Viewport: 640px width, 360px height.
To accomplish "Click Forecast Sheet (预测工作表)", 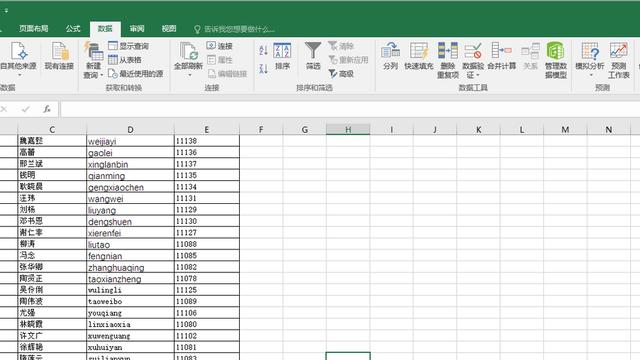I will pos(619,60).
